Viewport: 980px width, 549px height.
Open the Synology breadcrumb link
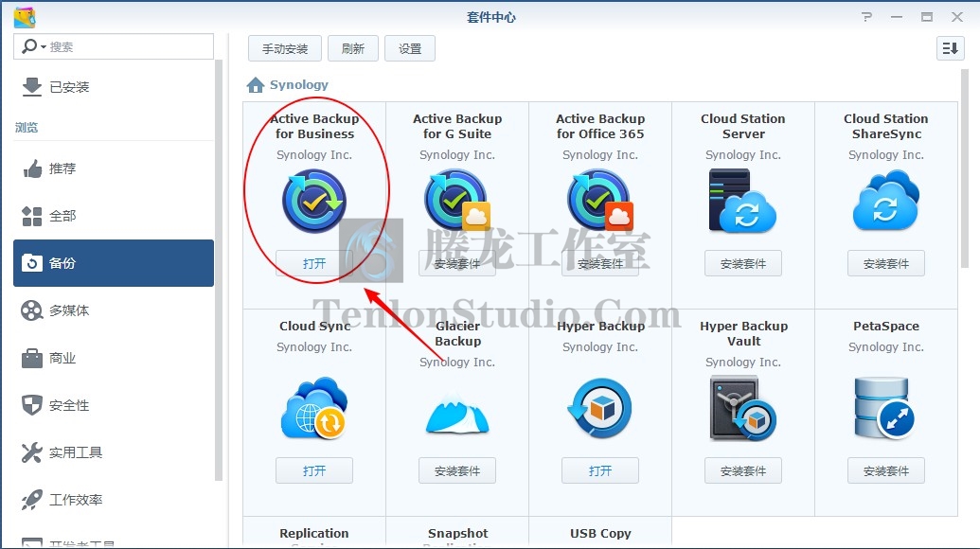coord(299,85)
